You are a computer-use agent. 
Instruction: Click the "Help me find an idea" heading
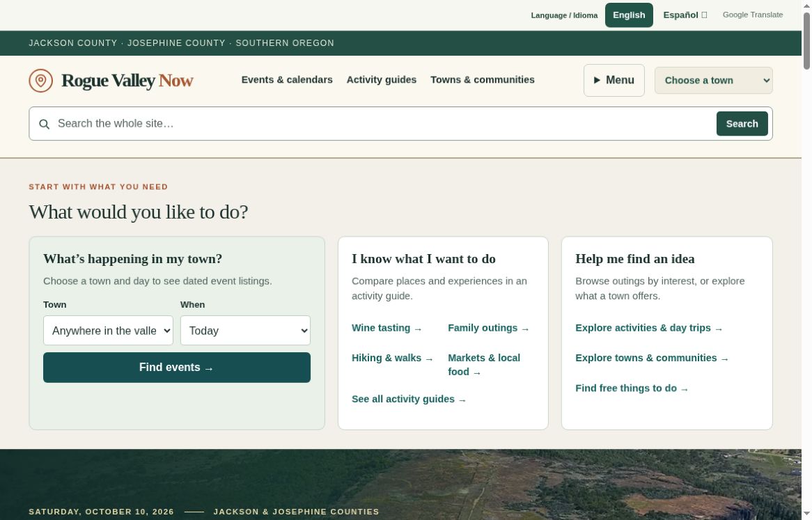pos(635,259)
